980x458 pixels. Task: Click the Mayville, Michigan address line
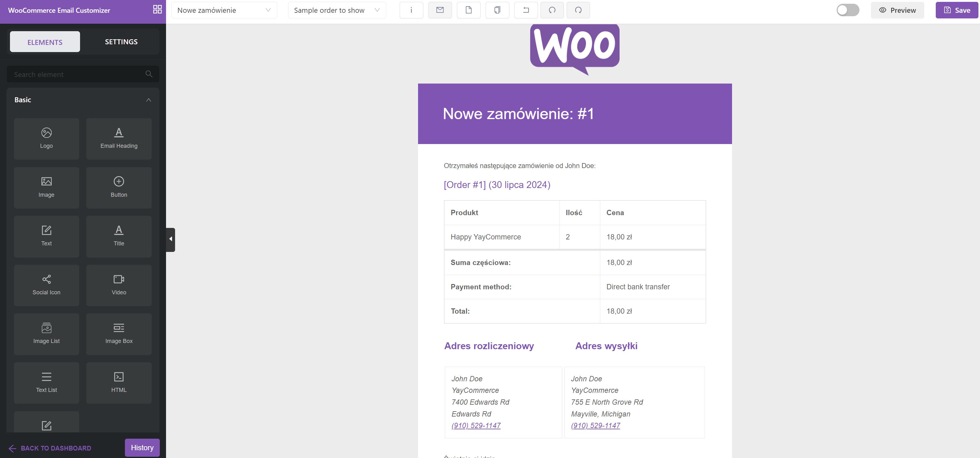click(600, 414)
